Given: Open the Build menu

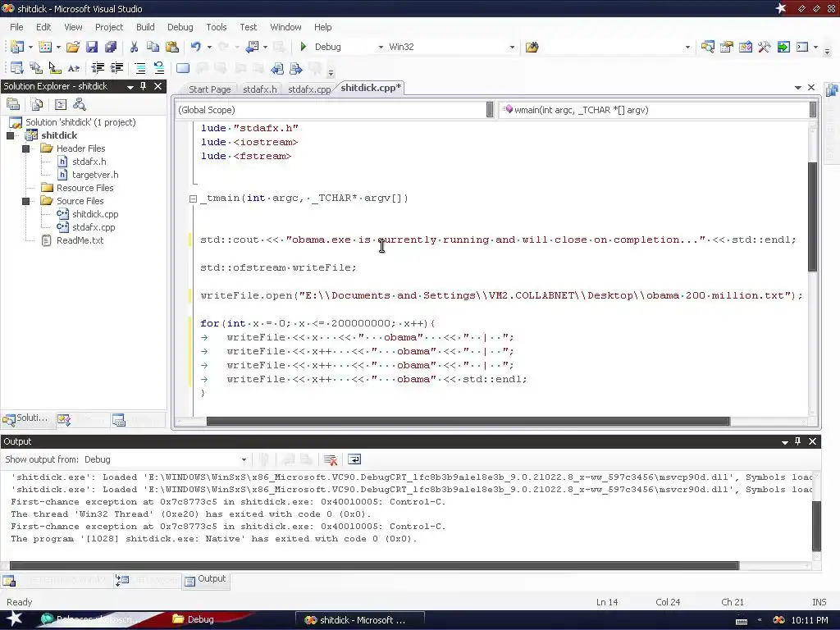Looking at the screenshot, I should (x=145, y=27).
